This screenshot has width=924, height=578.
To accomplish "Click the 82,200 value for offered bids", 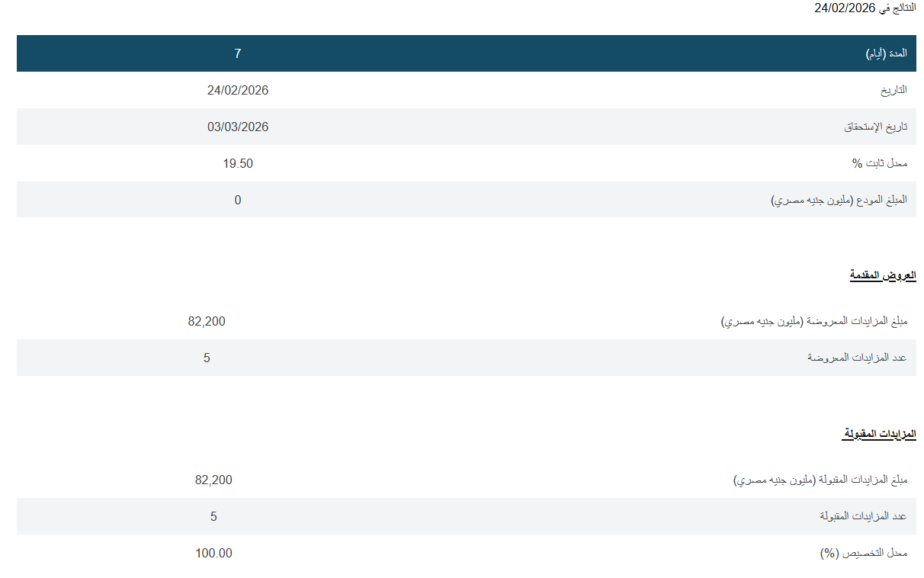I will pyautogui.click(x=207, y=321).
